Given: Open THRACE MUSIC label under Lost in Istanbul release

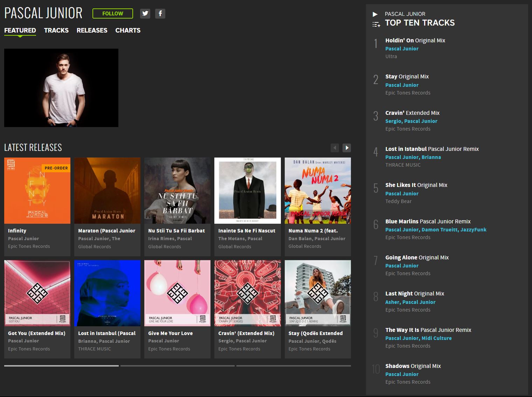Looking at the screenshot, I should point(95,349).
